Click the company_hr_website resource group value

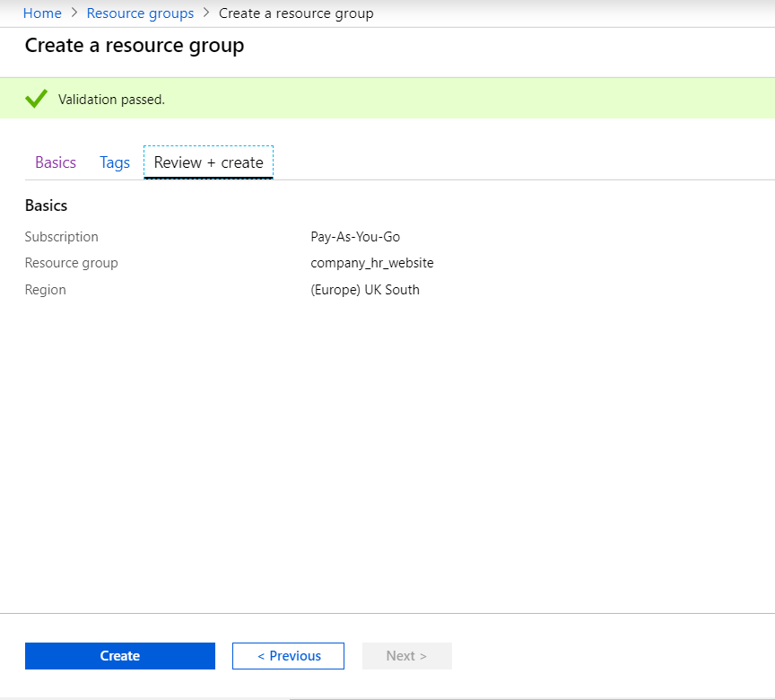tap(371, 263)
